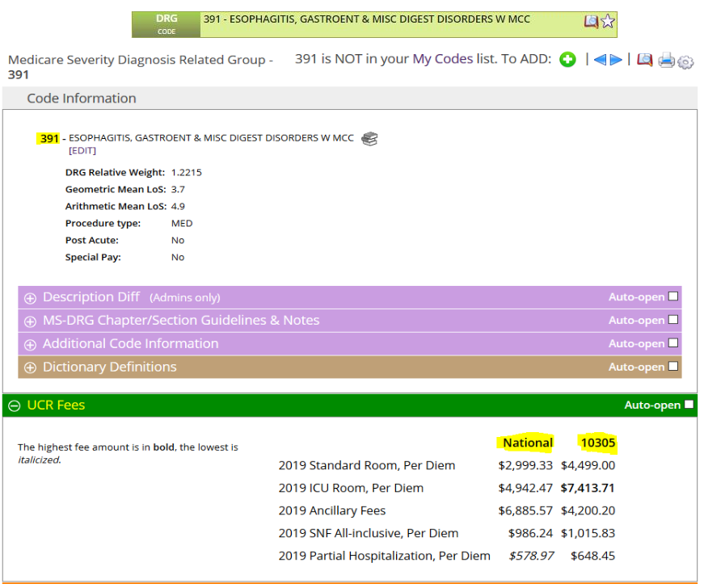Click the green plus add-to-My-Codes icon
704x588 pixels.
(568, 60)
